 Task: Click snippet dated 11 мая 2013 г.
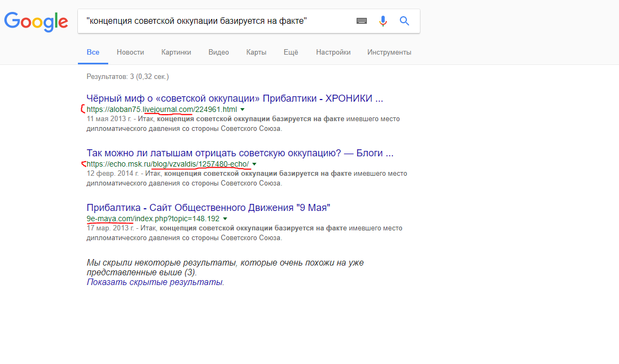point(243,123)
